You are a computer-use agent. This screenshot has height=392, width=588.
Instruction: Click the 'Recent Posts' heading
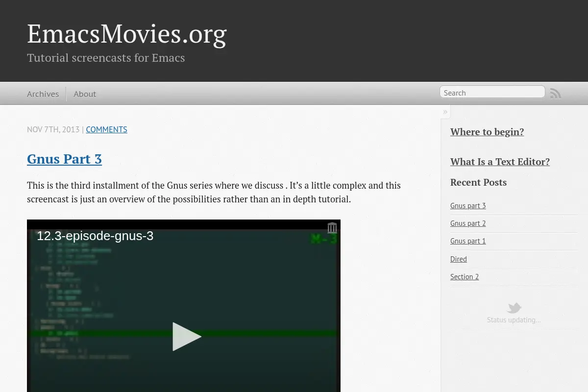pos(478,182)
